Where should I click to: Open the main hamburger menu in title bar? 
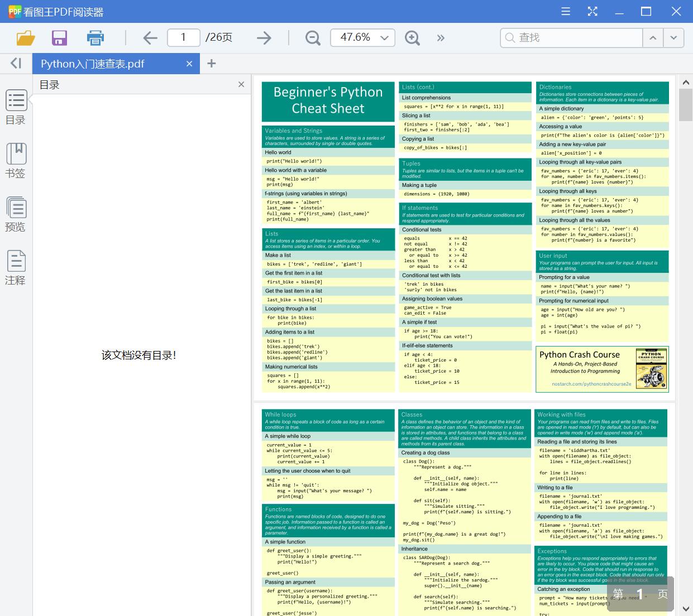coord(566,12)
